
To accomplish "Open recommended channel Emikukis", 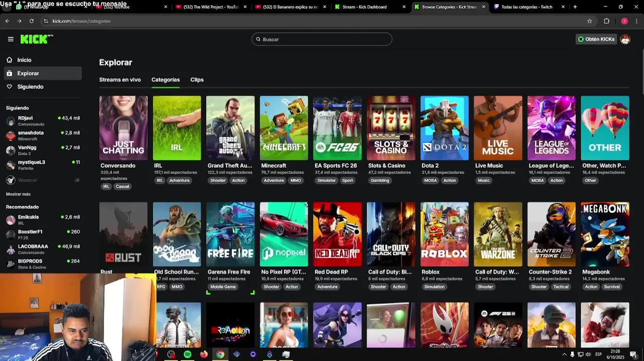I will point(43,220).
